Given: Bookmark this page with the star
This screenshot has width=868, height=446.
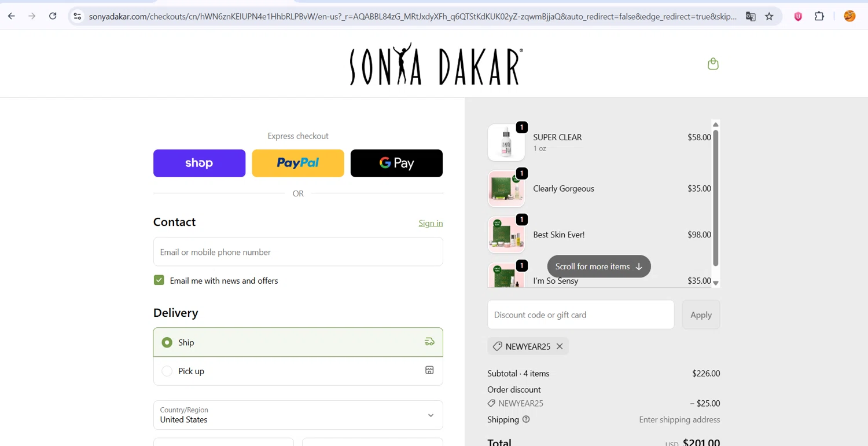Looking at the screenshot, I should tap(769, 17).
